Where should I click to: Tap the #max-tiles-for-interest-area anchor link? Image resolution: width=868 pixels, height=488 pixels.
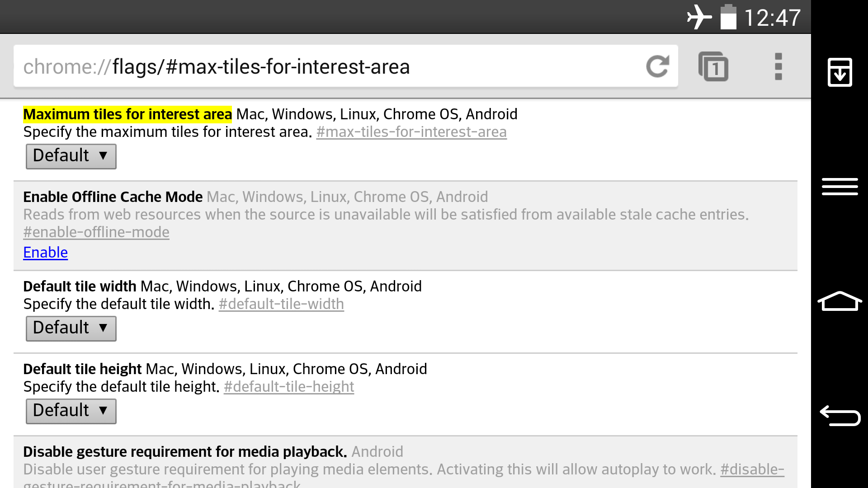coord(411,132)
